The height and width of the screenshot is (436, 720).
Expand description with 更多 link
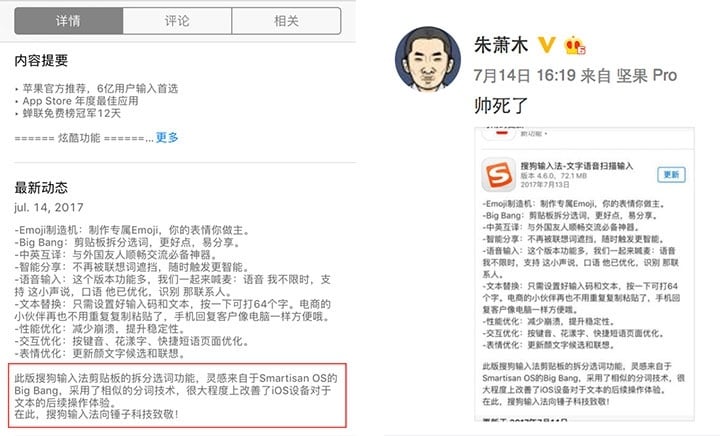coord(167,137)
